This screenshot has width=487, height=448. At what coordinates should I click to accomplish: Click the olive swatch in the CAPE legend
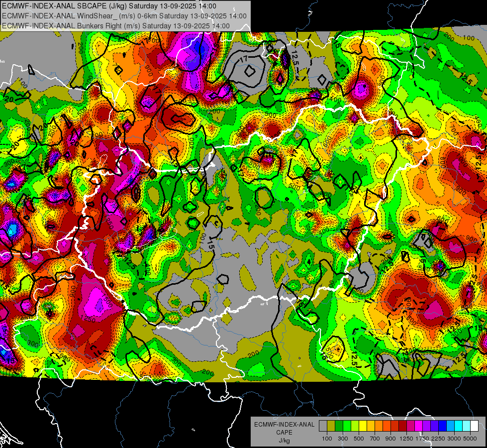coord(331,426)
